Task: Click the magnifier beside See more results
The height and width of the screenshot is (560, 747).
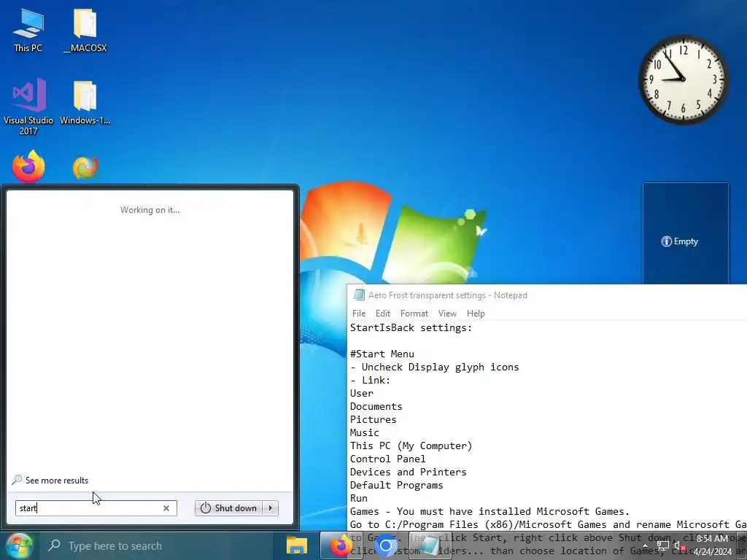Action: pyautogui.click(x=17, y=480)
